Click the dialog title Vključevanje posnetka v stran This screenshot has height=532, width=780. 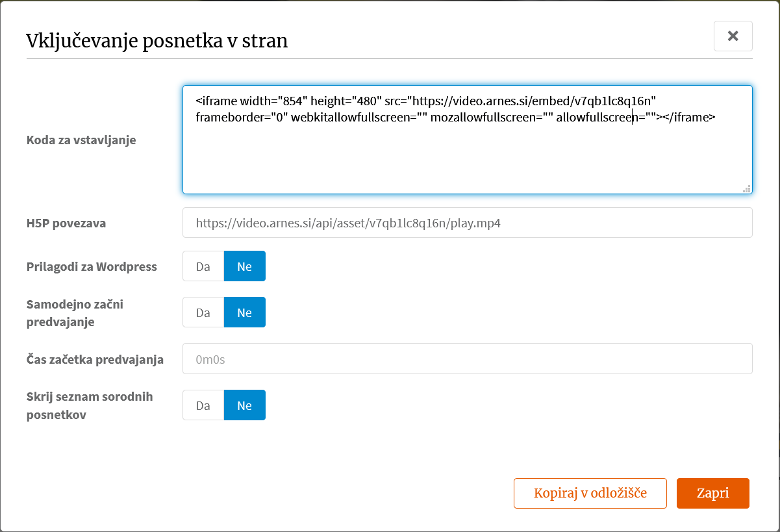157,41
